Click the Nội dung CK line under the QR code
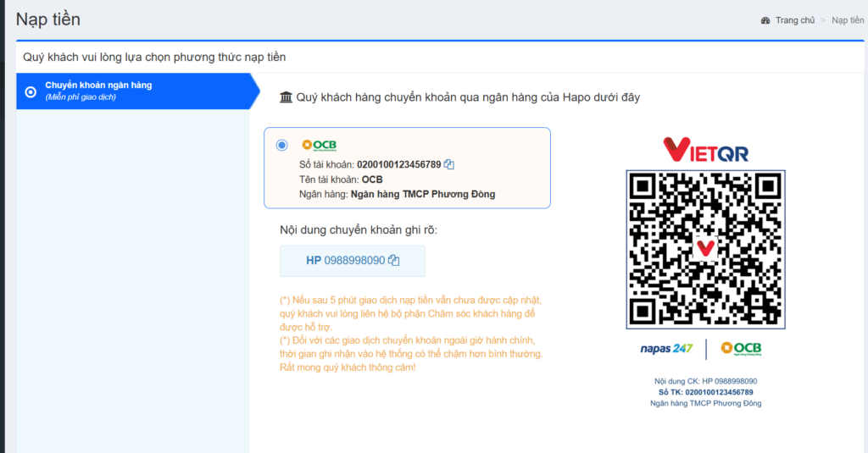868x453 pixels. pos(705,381)
